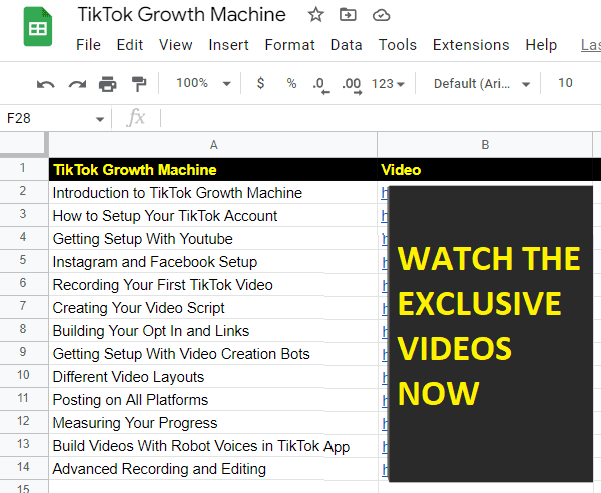Select cell Introduction to TikTok Growth Machine
This screenshot has width=601, height=493.
pos(213,192)
